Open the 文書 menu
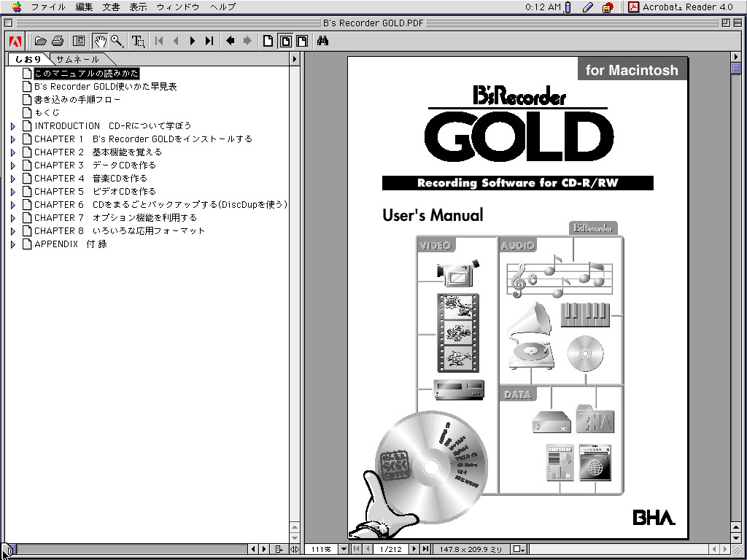The image size is (747, 560). pyautogui.click(x=111, y=7)
